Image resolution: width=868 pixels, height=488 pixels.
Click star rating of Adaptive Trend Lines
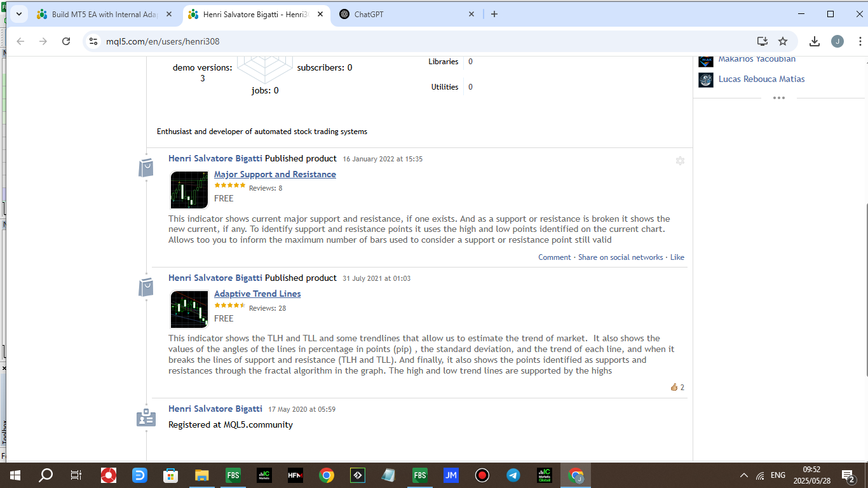click(x=230, y=305)
